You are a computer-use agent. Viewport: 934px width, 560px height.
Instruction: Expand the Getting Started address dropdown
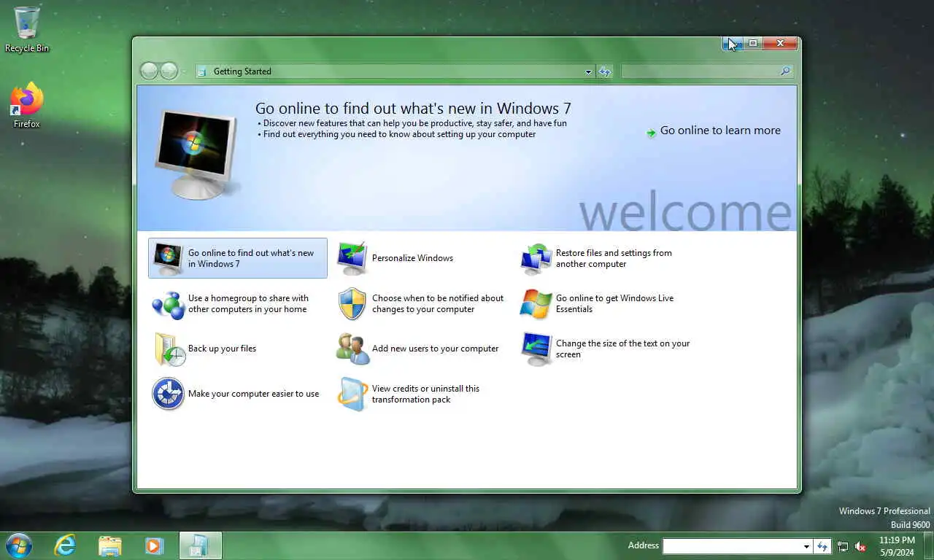coord(588,71)
